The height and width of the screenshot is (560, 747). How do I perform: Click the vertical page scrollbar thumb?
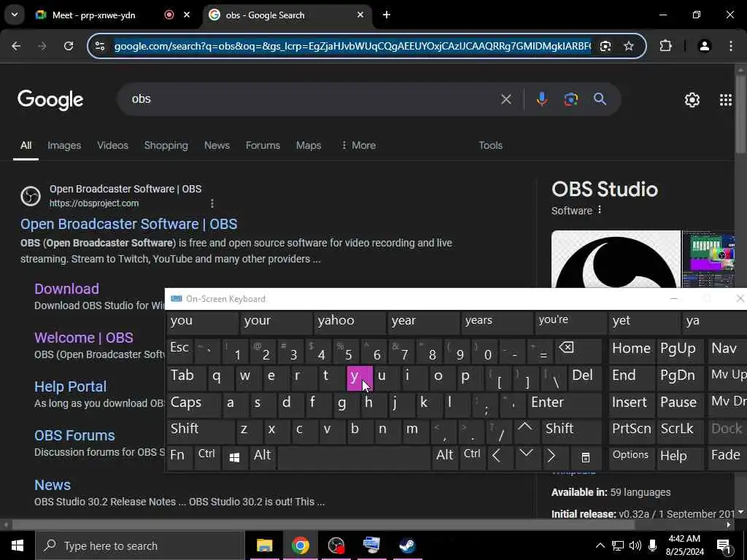(x=740, y=114)
